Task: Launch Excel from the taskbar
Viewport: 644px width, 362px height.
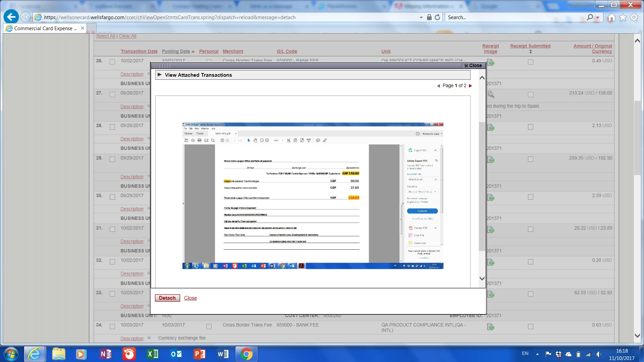Action: (x=153, y=354)
